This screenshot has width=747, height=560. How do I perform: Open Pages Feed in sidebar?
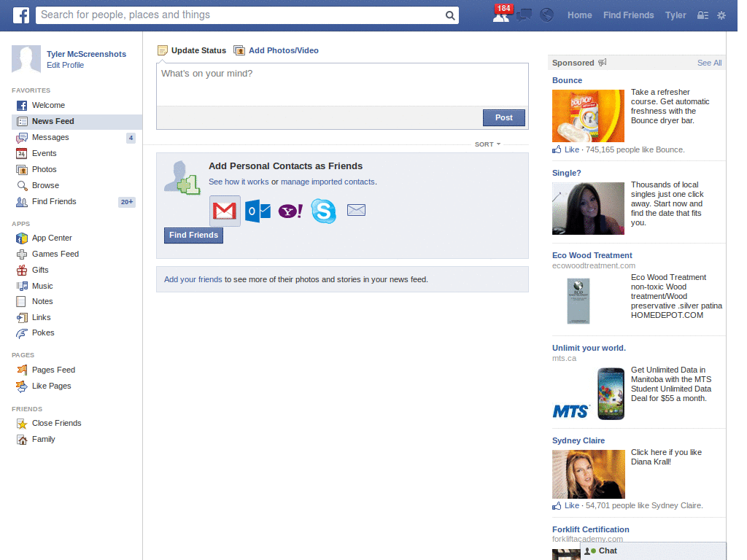point(77,370)
